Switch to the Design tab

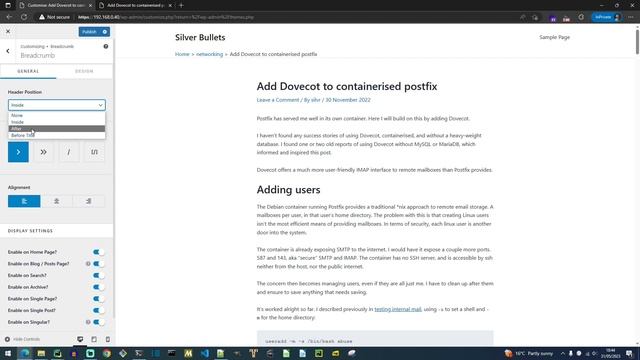click(84, 71)
